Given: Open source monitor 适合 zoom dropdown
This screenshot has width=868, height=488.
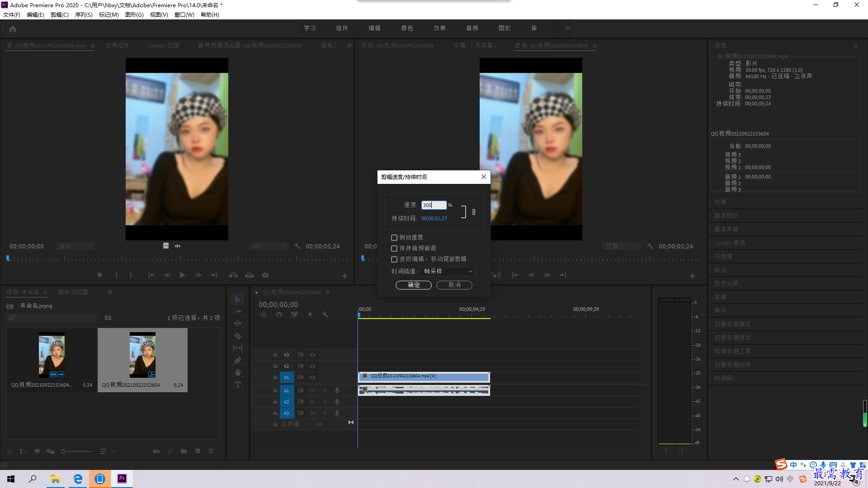Looking at the screenshot, I should click(75, 246).
